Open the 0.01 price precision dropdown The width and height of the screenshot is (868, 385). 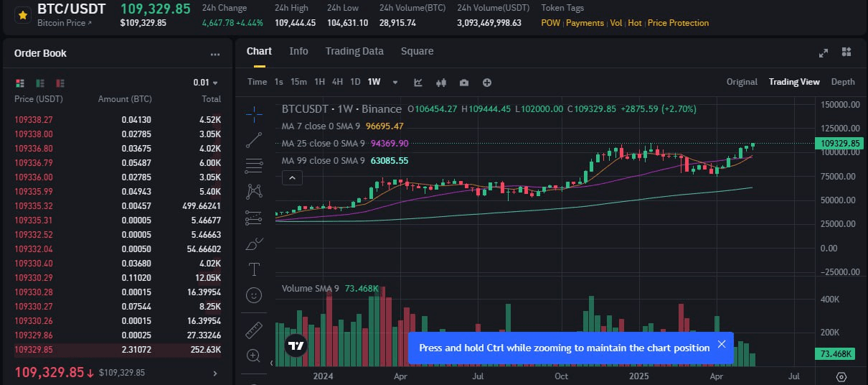[206, 83]
